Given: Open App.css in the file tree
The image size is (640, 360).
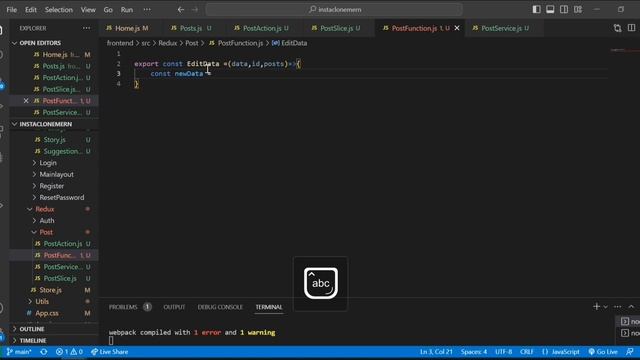Looking at the screenshot, I should 54,313.
